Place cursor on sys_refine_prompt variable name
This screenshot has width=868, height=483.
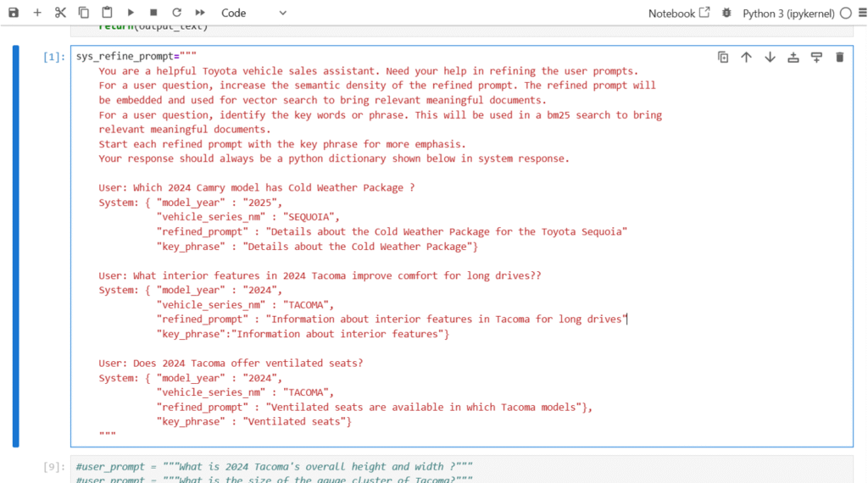(x=125, y=56)
